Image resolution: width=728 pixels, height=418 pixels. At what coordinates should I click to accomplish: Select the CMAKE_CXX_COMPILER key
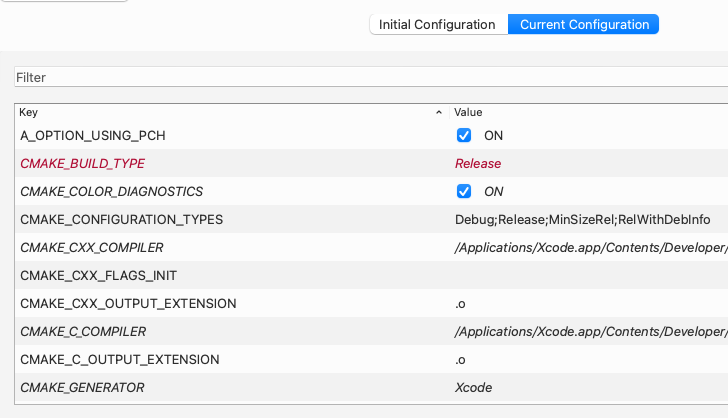pyautogui.click(x=91, y=247)
